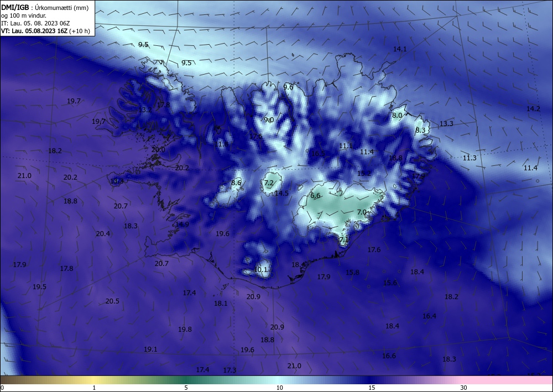Click the 20.0 value in Breiðafjörður
Image resolution: width=553 pixels, height=392 pixels.
(x=158, y=149)
